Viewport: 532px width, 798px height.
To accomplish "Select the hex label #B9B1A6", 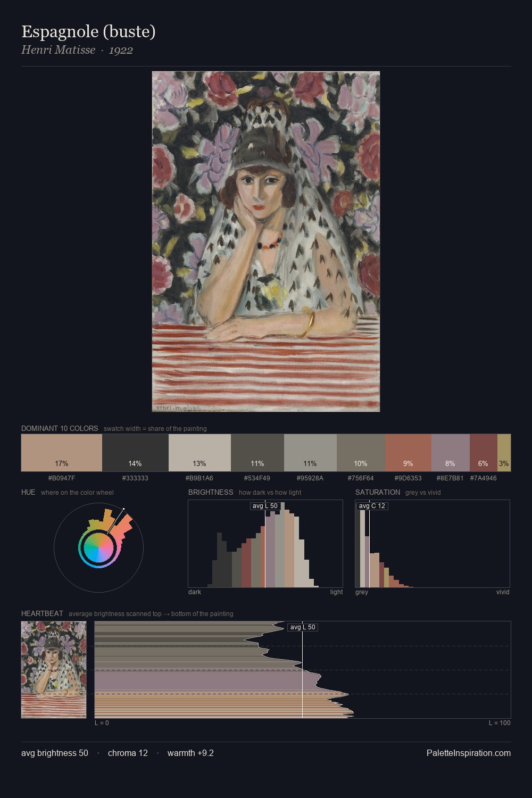I will [199, 478].
